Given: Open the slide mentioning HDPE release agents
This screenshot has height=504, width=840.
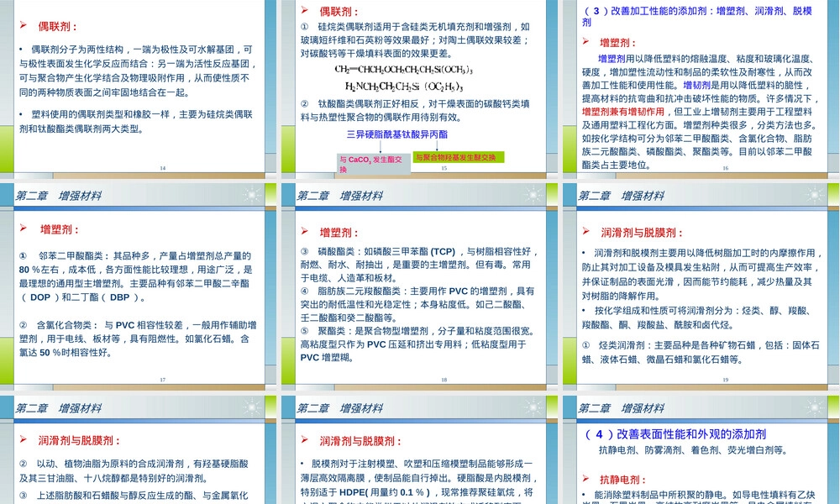Looking at the screenshot, I should [419, 450].
